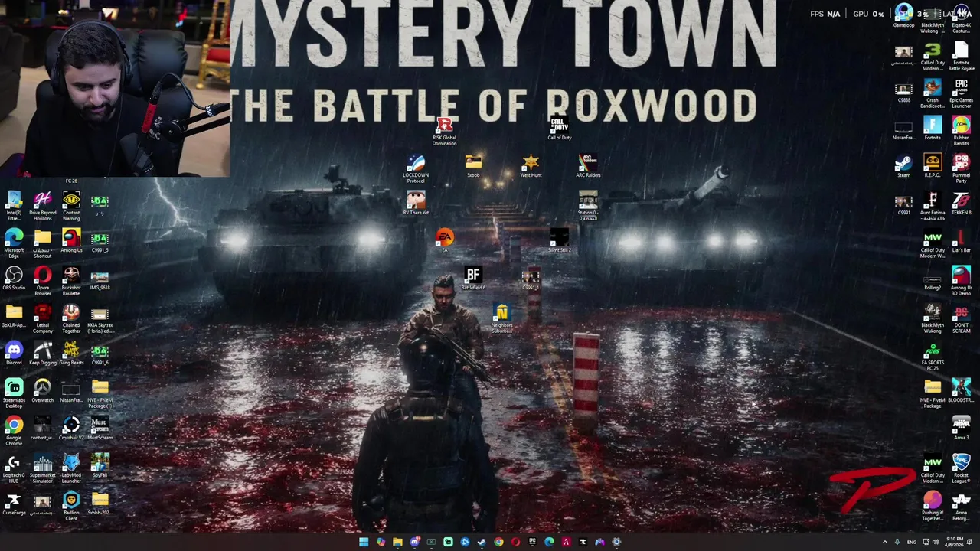Launch R.E.P.O. desktop icon
The width and height of the screenshot is (980, 551).
click(933, 166)
